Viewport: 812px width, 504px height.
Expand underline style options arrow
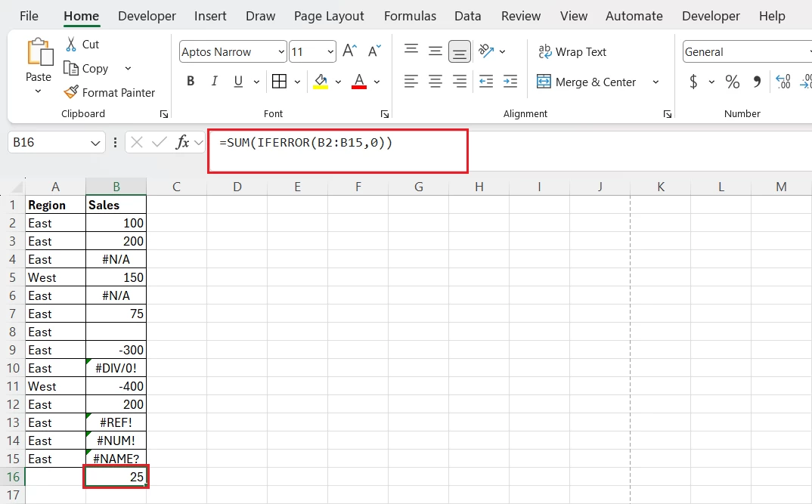pyautogui.click(x=256, y=82)
